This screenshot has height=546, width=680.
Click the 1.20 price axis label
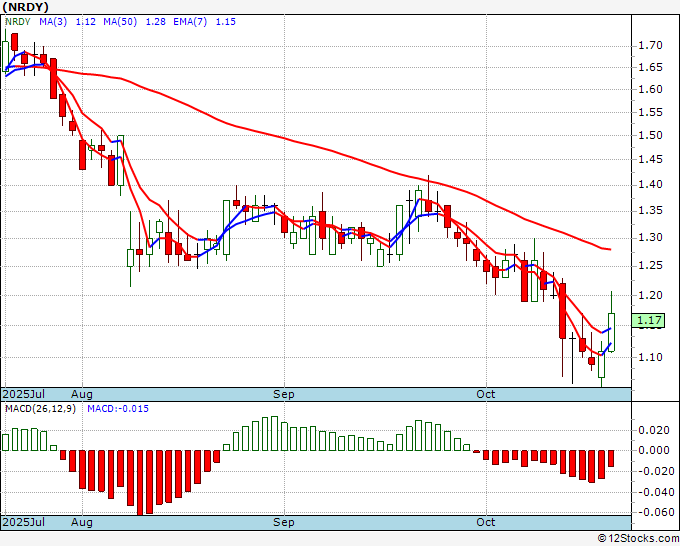coord(650,295)
